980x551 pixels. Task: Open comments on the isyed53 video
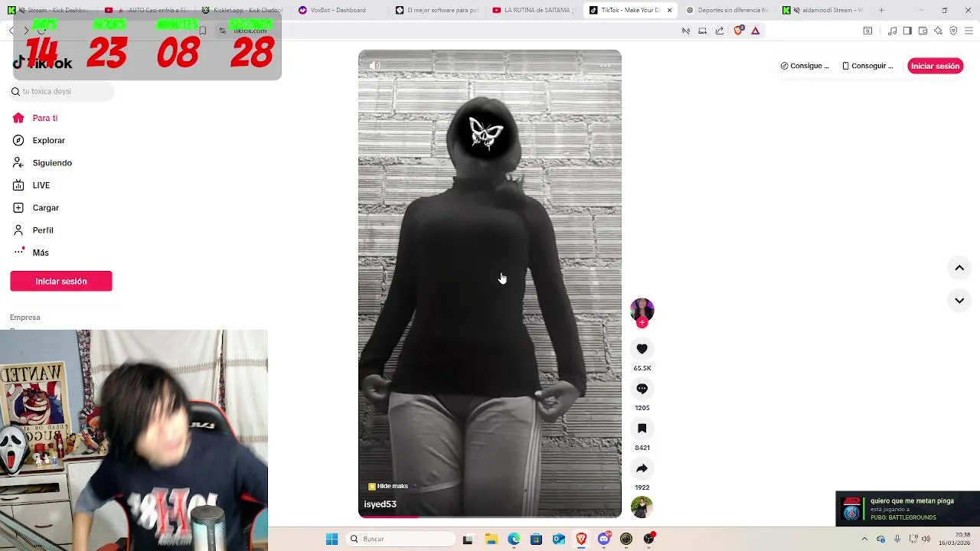pos(642,389)
